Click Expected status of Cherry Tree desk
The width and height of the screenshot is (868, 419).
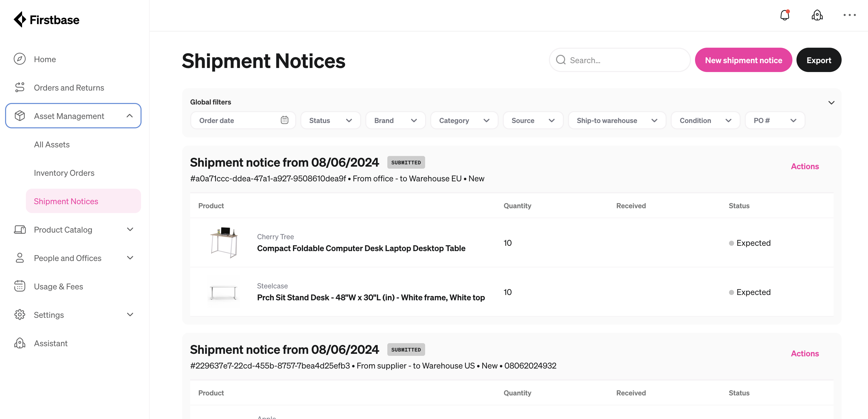[749, 243]
